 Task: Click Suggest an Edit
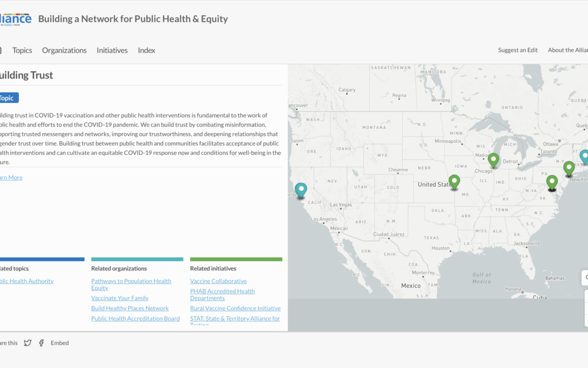coord(517,50)
